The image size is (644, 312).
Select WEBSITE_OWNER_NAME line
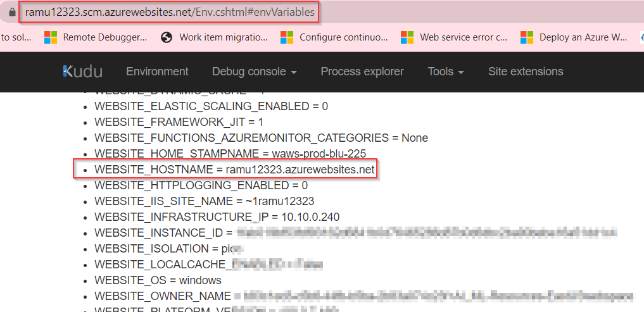coord(364,296)
